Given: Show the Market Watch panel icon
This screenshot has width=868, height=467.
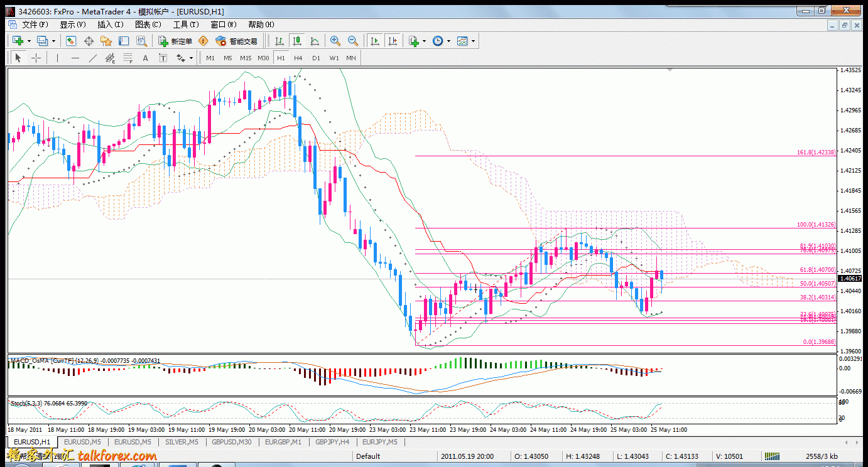Looking at the screenshot, I should coord(71,41).
